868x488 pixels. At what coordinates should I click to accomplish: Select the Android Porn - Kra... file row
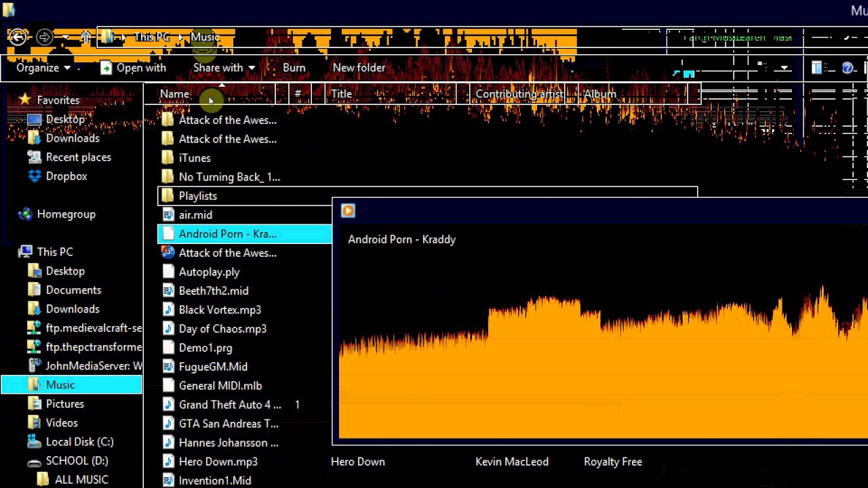coord(245,234)
